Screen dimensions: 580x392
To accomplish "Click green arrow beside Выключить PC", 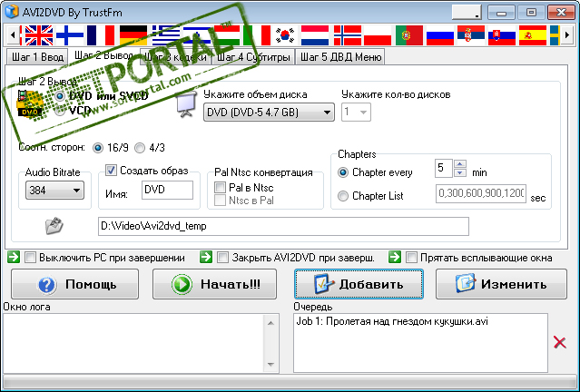I will [x=14, y=257].
